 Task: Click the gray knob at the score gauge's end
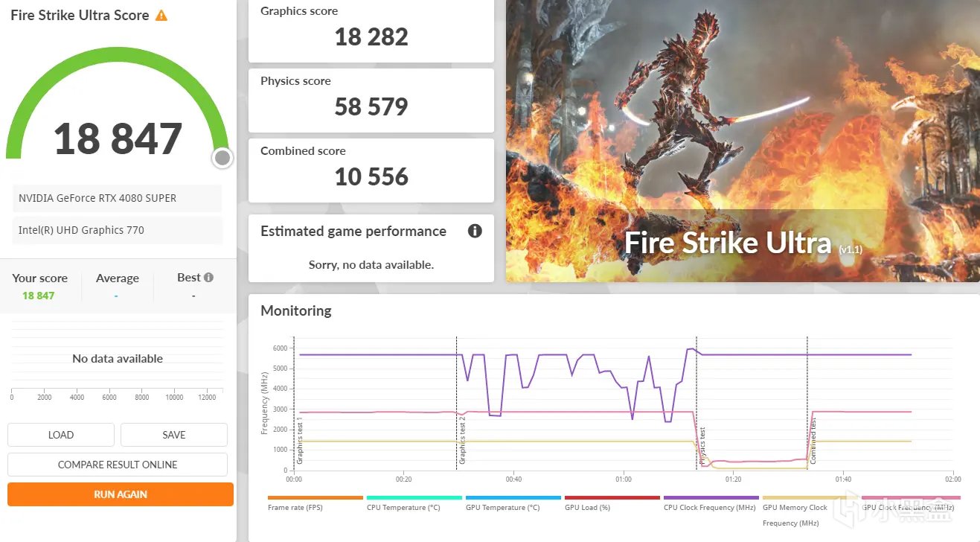click(222, 158)
